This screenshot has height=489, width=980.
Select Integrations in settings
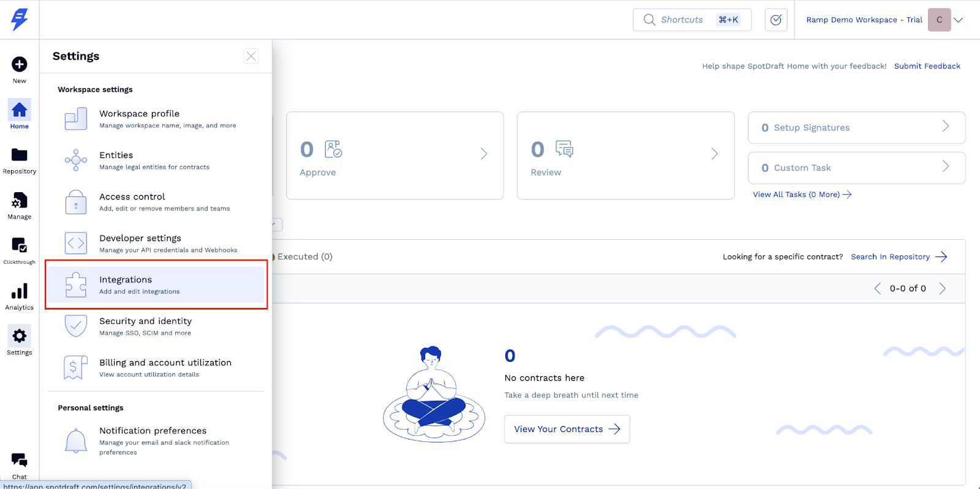coord(156,285)
